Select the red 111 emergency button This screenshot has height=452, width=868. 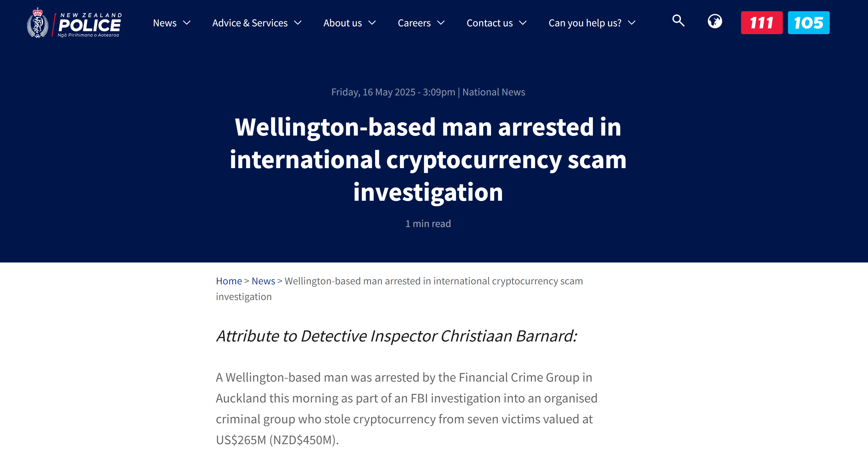[x=762, y=23]
